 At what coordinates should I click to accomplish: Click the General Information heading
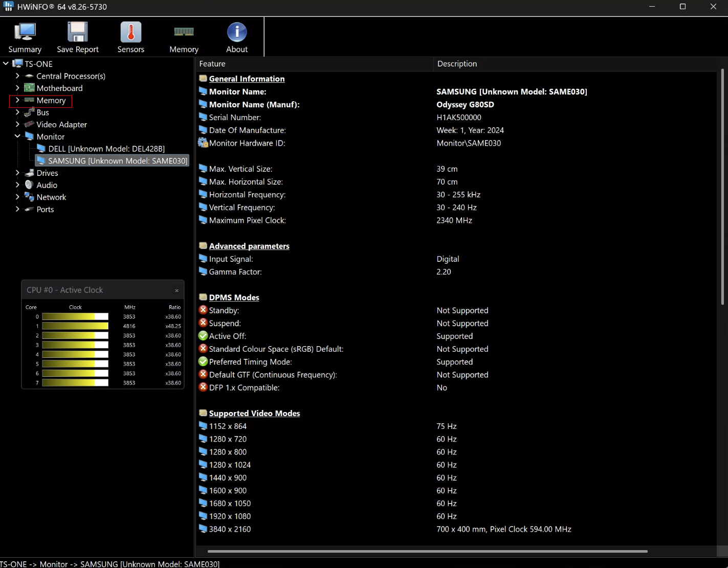point(247,79)
